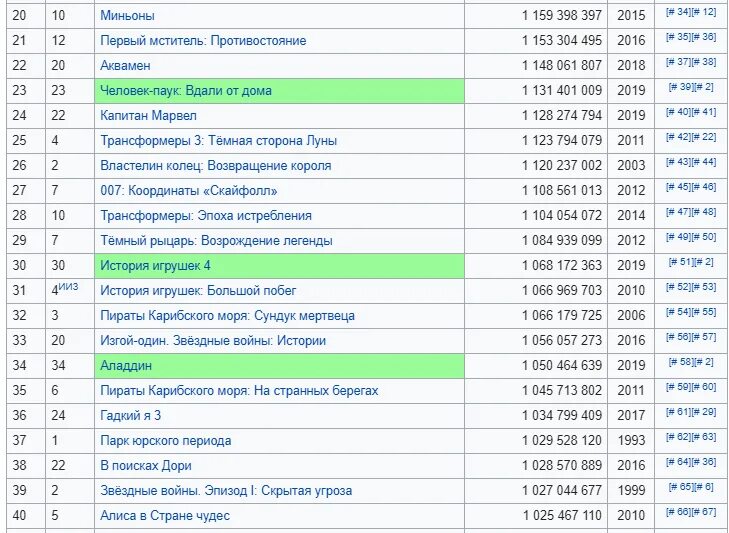Click footnote reference # 65
This screenshot has height=533, width=729.
[682, 488]
